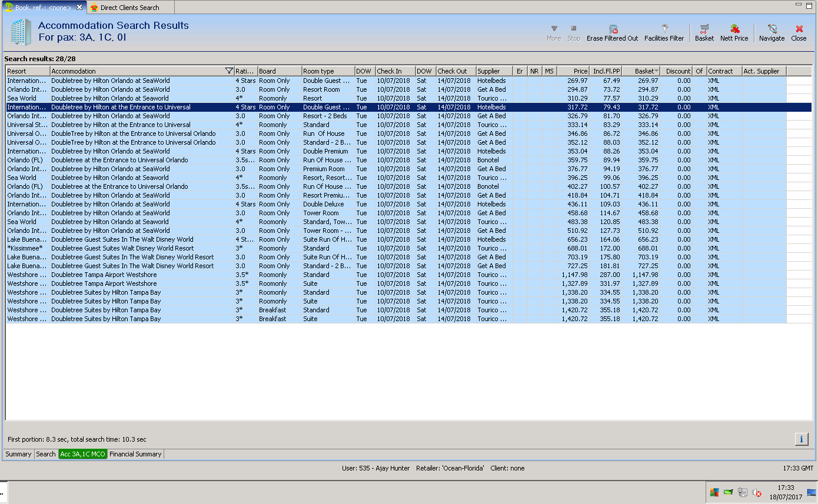Screen dimensions: 818x504
Task: Select the 79.43 cell in the highlighted row
Action: (x=606, y=107)
